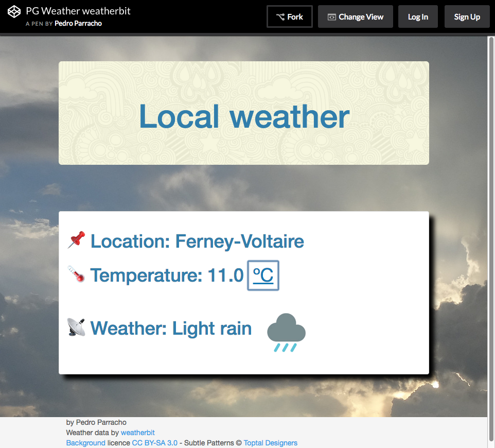Visit the Toptal Designers link
Screen dimensions: 495x448
coord(270,443)
